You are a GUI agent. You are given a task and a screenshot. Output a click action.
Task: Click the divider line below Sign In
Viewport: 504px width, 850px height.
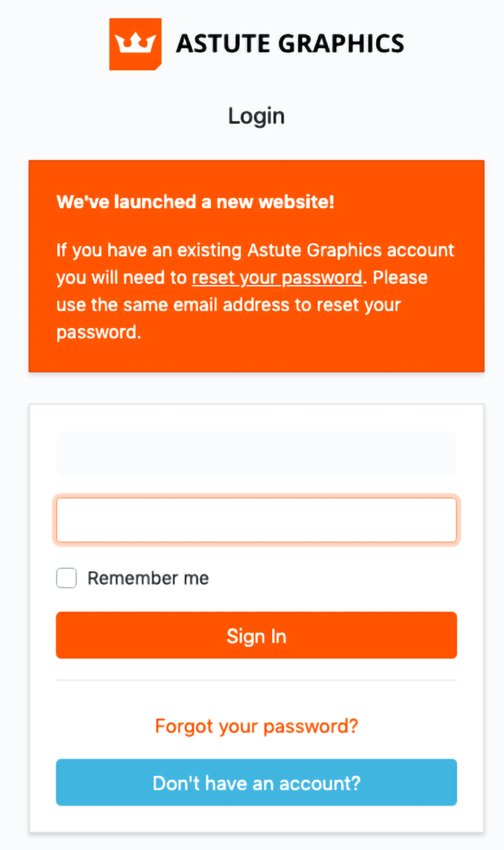click(256, 680)
